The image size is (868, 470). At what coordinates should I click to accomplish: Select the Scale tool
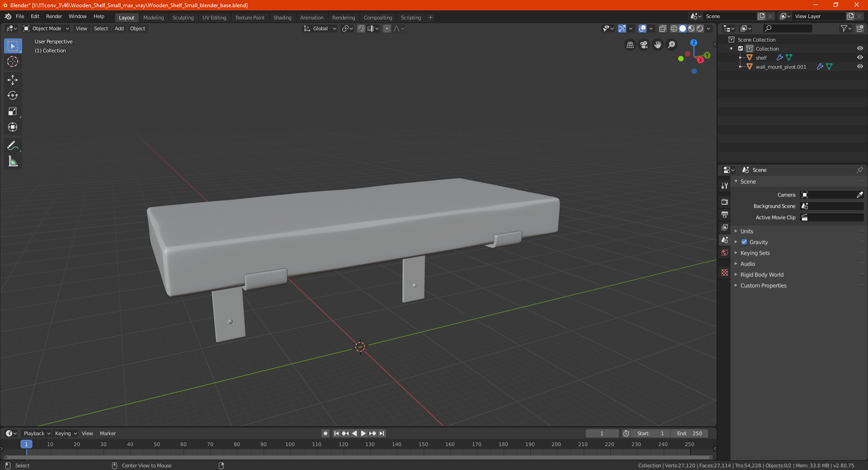tap(13, 111)
